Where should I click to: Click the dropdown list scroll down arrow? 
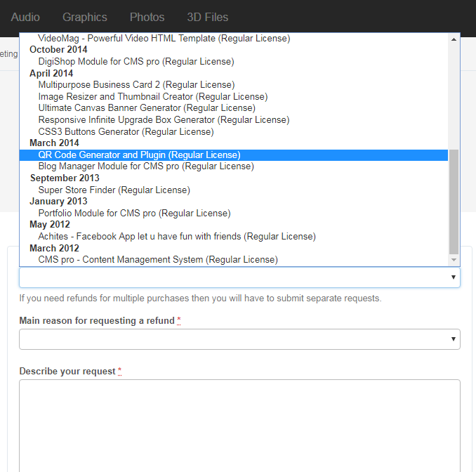click(x=454, y=260)
